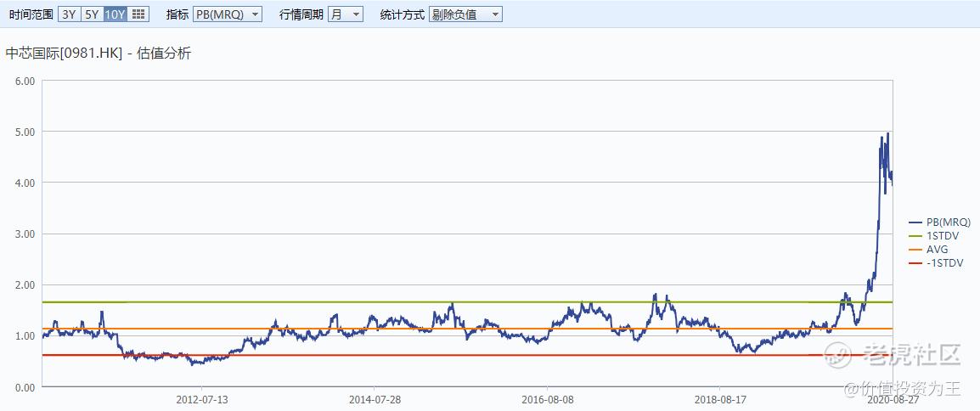Click the 行情周期 label
Image resolution: width=980 pixels, height=411 pixels.
click(x=301, y=14)
